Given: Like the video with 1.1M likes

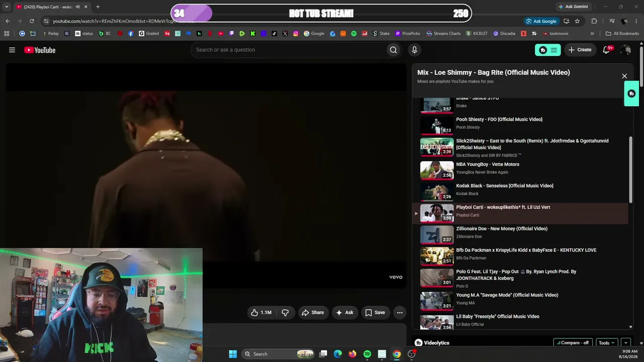Looking at the screenshot, I should click(262, 313).
